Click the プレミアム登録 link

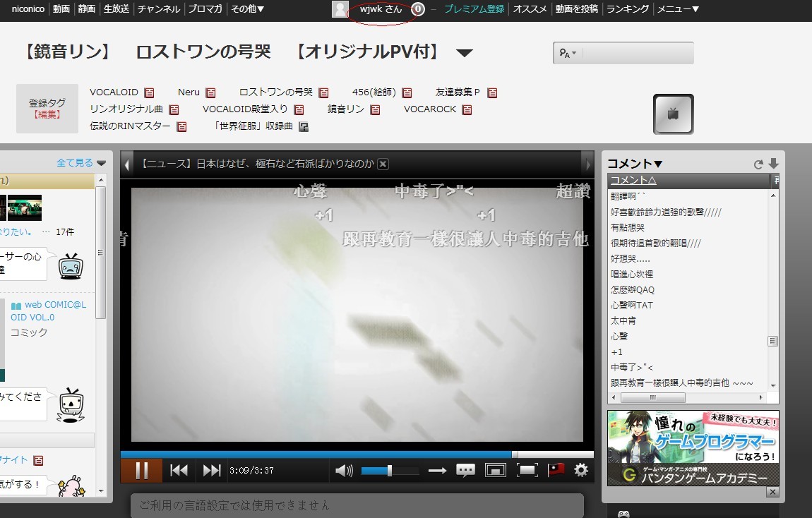[x=474, y=8]
